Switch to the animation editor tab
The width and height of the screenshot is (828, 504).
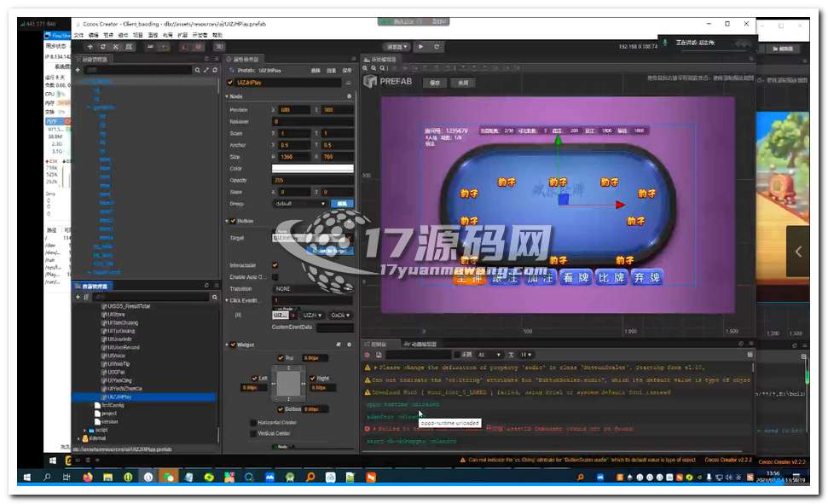[420, 344]
